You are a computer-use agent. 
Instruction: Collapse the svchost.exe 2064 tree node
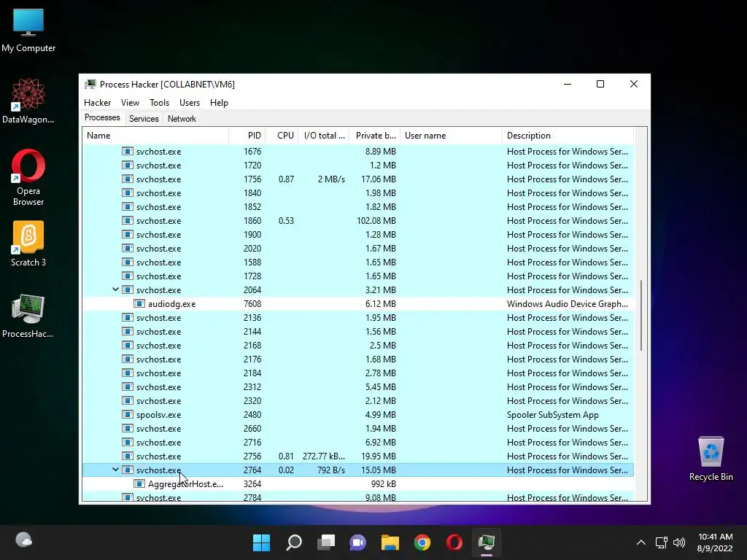[115, 289]
